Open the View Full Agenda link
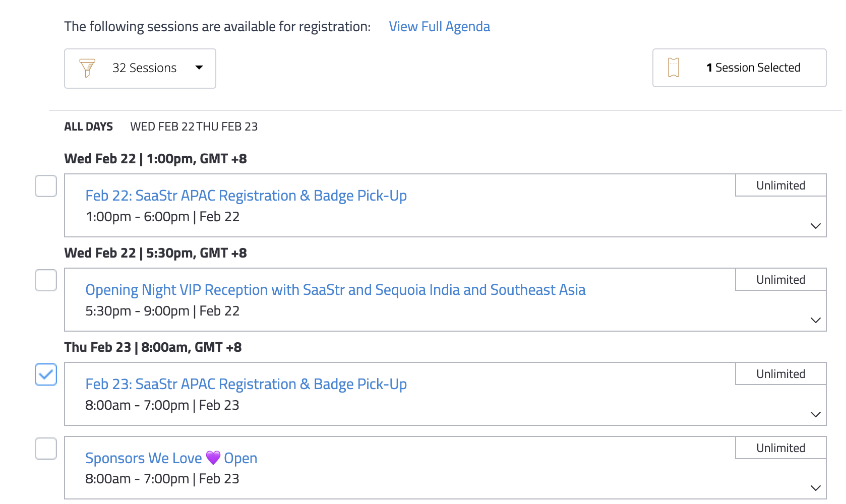Image resolution: width=846 pixels, height=504 pixels. pos(440,26)
